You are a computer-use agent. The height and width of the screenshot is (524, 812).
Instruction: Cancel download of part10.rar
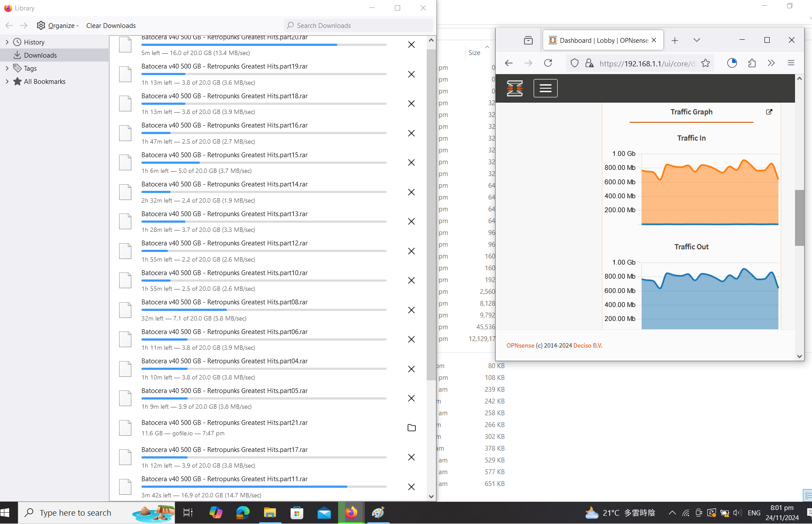(411, 280)
